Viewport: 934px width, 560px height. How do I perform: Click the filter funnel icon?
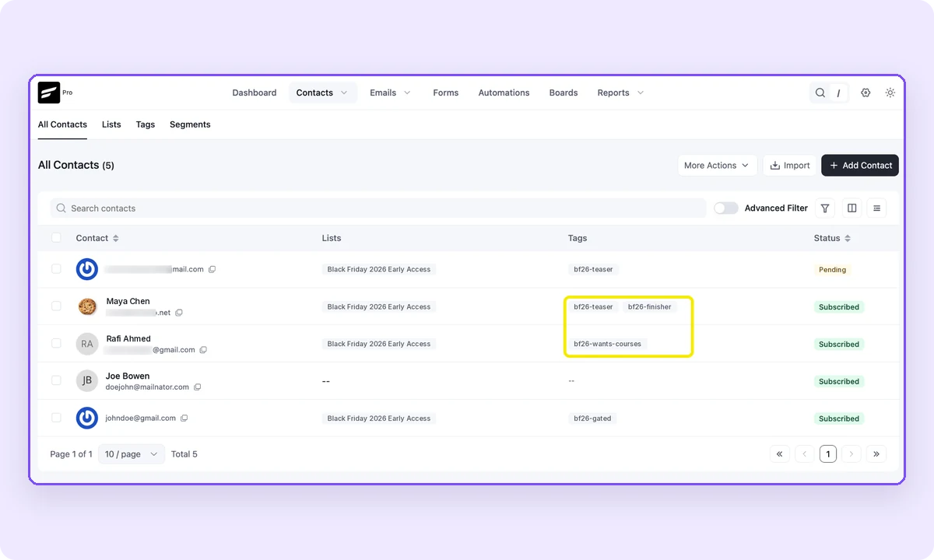click(825, 208)
